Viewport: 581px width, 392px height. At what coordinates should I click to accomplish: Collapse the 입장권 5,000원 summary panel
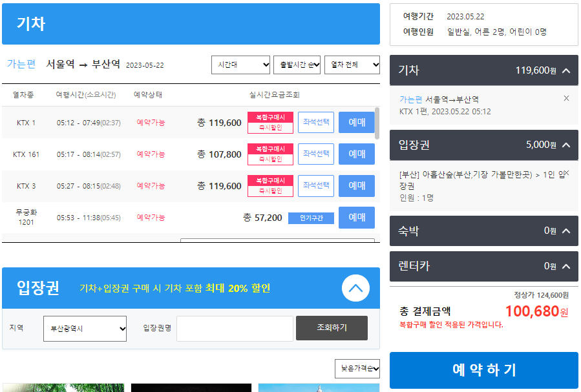coord(566,145)
